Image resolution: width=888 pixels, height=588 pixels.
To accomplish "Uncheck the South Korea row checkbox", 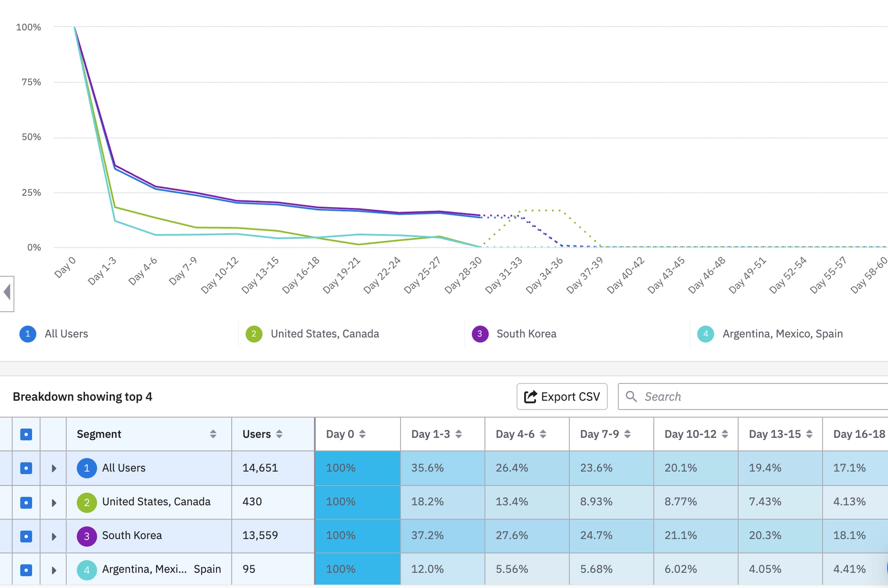I will [x=26, y=536].
